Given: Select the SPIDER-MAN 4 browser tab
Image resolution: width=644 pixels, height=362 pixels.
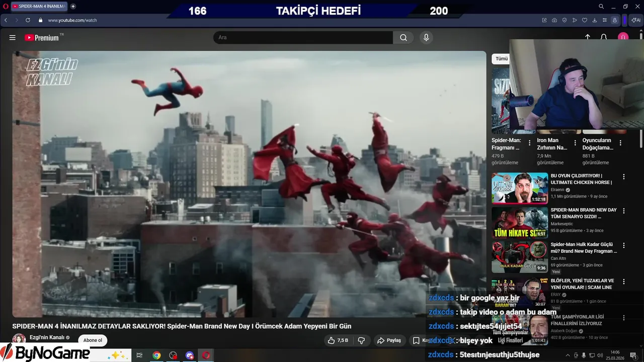Looking at the screenshot, I should click(39, 7).
